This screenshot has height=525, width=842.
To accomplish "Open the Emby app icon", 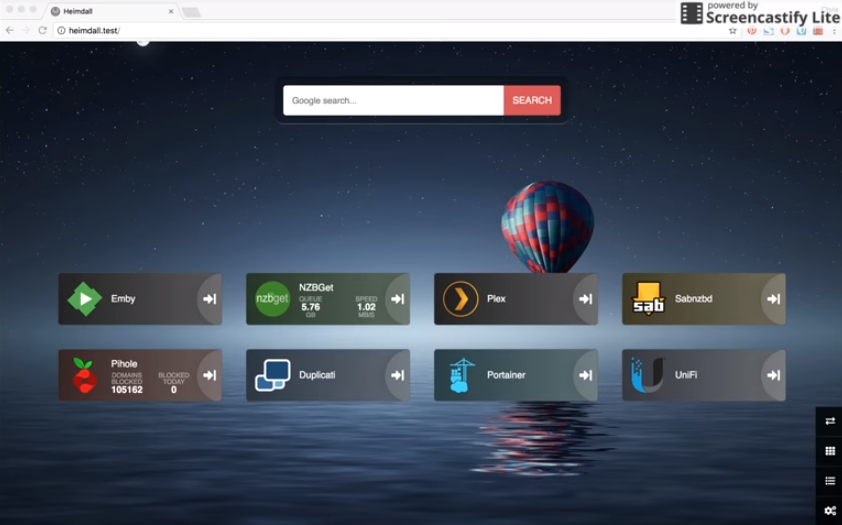I will [x=84, y=299].
